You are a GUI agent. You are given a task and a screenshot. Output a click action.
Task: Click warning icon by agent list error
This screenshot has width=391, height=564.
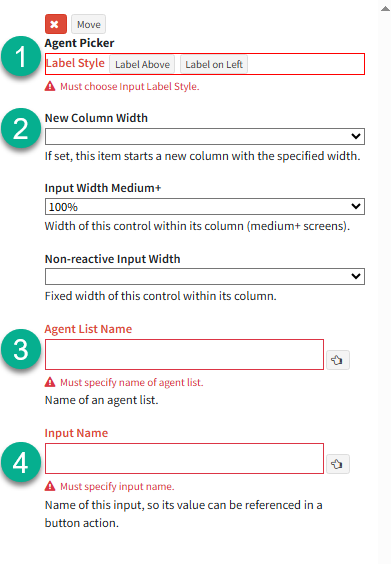pos(50,382)
